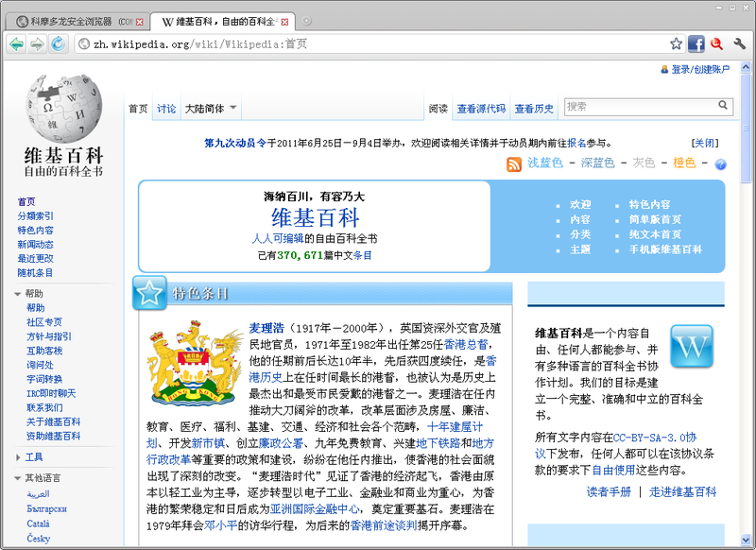Open the 第九次动员令 link
This screenshot has height=550, width=756.
pos(234,143)
